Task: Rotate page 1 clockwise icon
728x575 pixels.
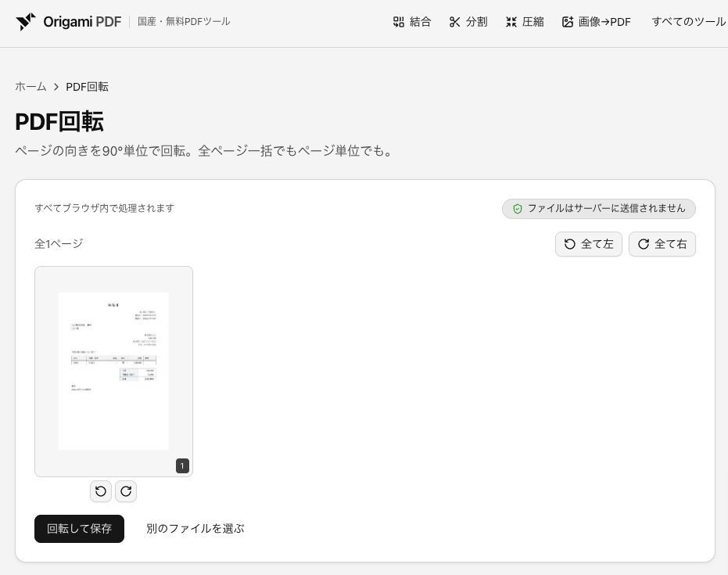Action: pos(126,491)
